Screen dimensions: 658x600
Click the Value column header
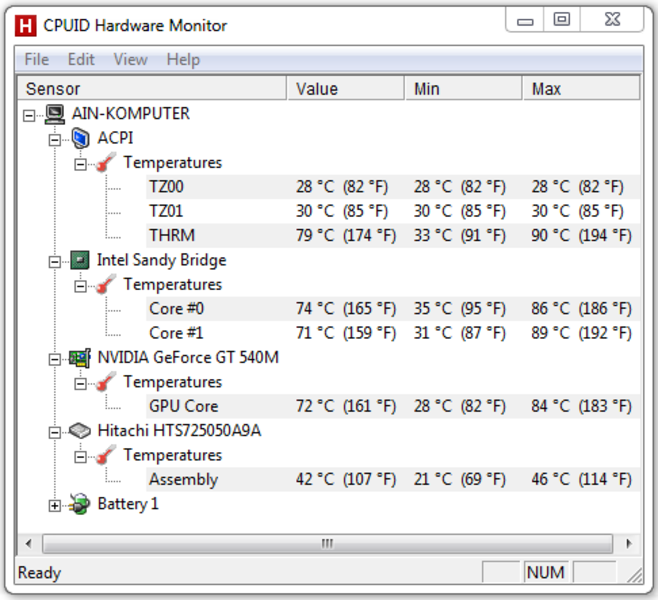[x=346, y=89]
